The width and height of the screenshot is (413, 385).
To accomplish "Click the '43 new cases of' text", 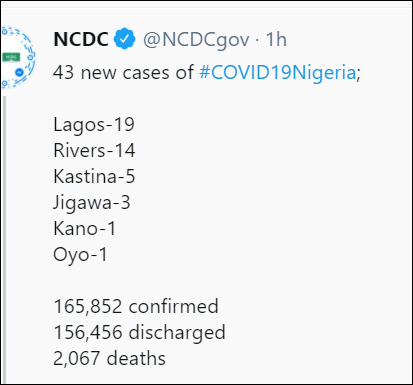I will (x=123, y=72).
